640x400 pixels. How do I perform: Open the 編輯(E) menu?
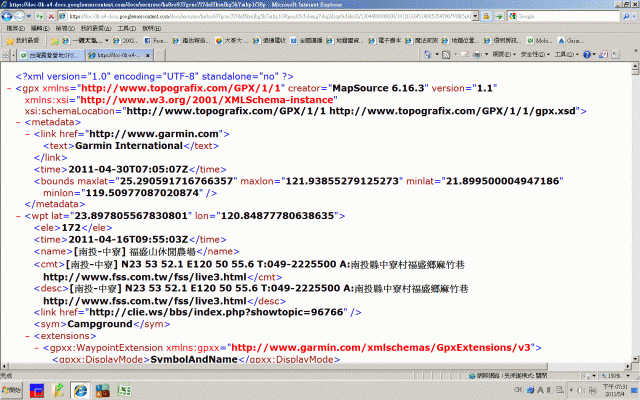[40, 29]
